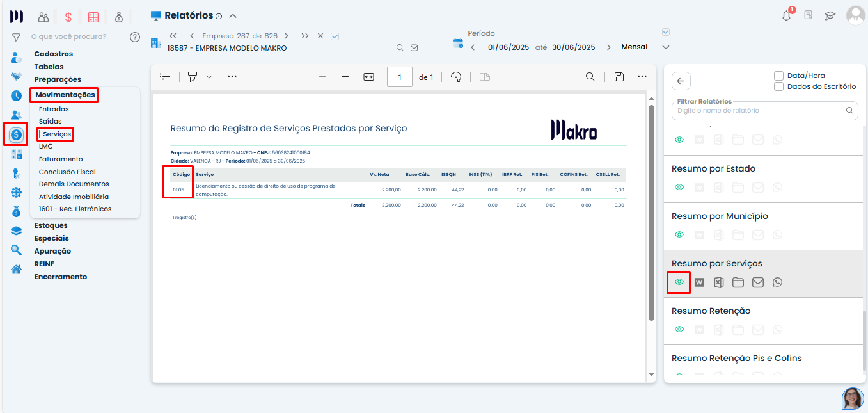Screen dimensions: 868x413
Task: Click the search magnifier in report toolbar
Action: point(590,77)
